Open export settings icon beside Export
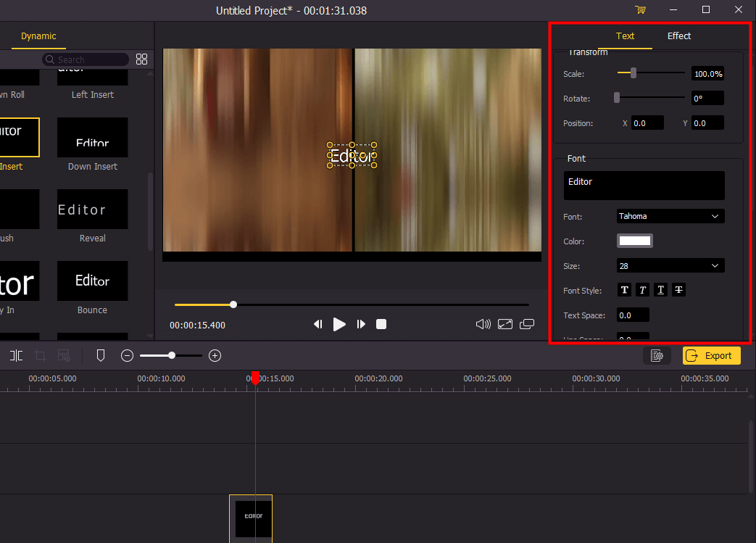Screen dimensions: 756x543 657,356
